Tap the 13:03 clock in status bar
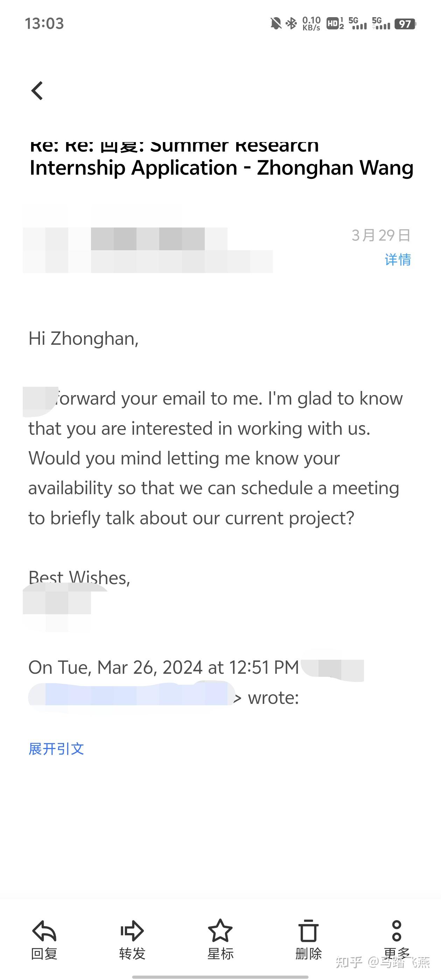441x980 pixels. click(x=44, y=23)
